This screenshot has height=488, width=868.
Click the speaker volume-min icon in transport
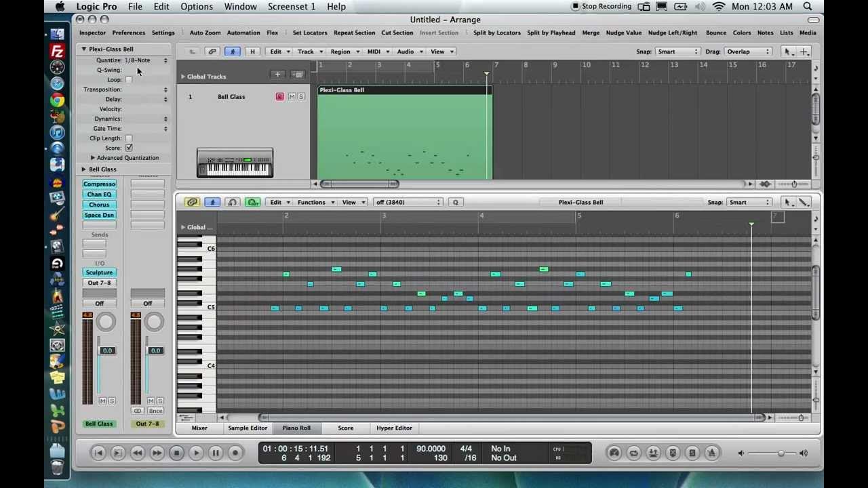(741, 453)
